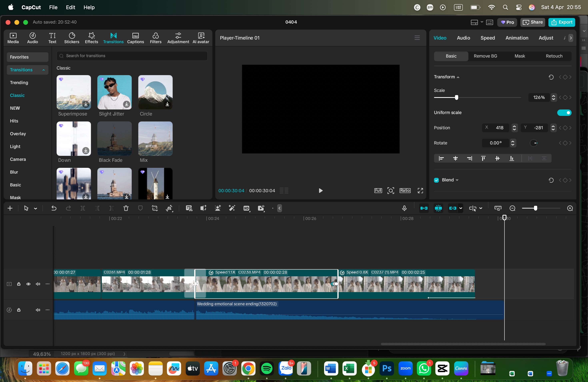Open fullscreen preview in player
Screen dimensions: 588x382
(x=420, y=191)
